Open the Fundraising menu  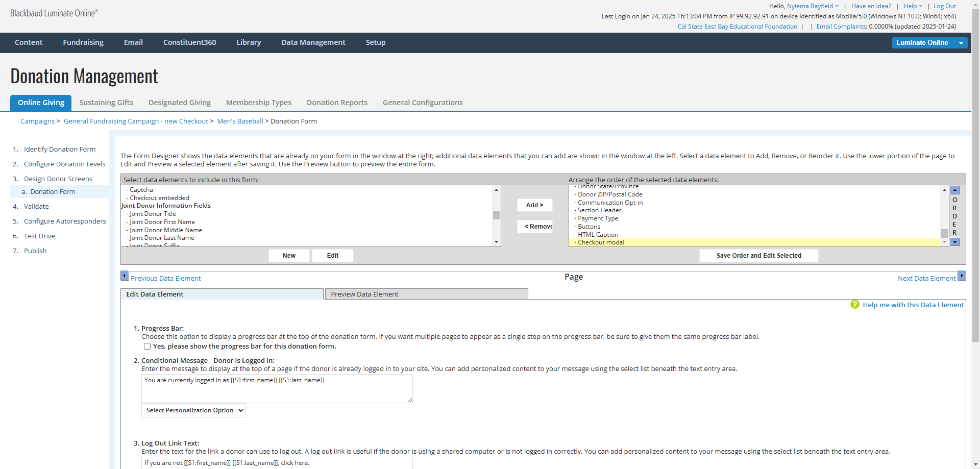(83, 42)
